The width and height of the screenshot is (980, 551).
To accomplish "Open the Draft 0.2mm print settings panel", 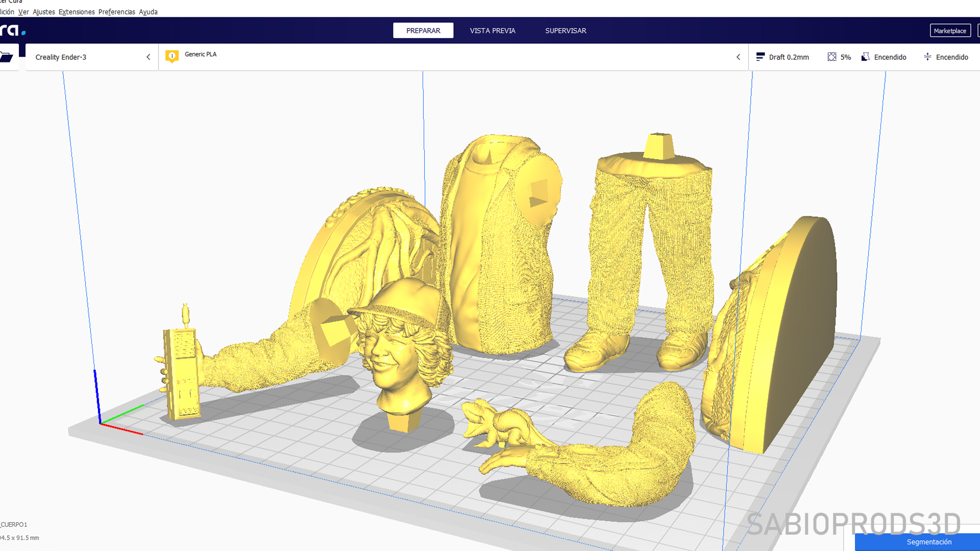I will pyautogui.click(x=789, y=57).
